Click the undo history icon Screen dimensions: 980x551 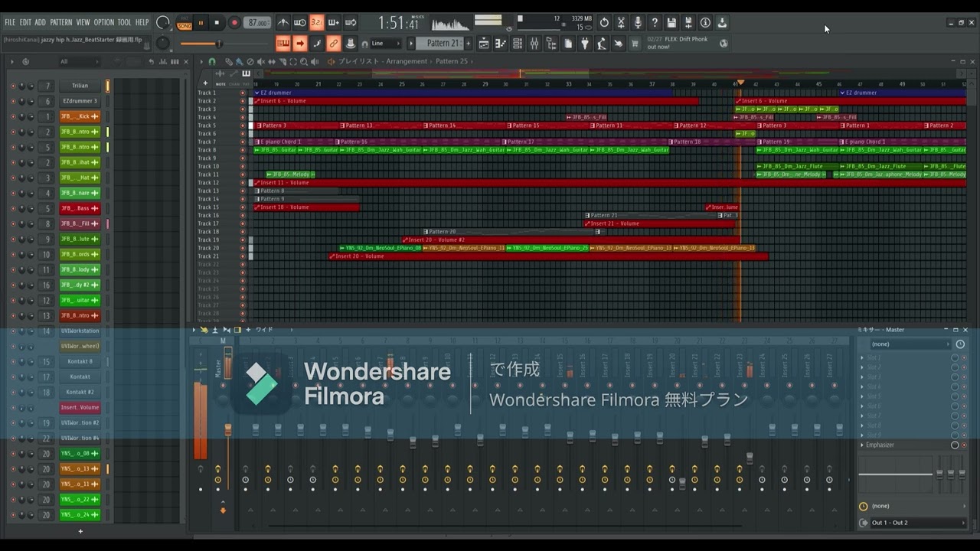pyautogui.click(x=604, y=23)
